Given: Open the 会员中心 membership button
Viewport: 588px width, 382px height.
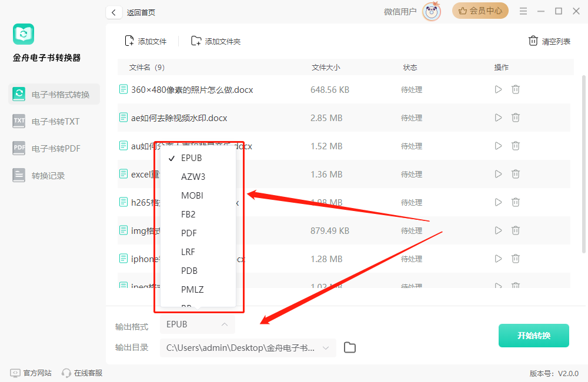Looking at the screenshot, I should tap(480, 11).
